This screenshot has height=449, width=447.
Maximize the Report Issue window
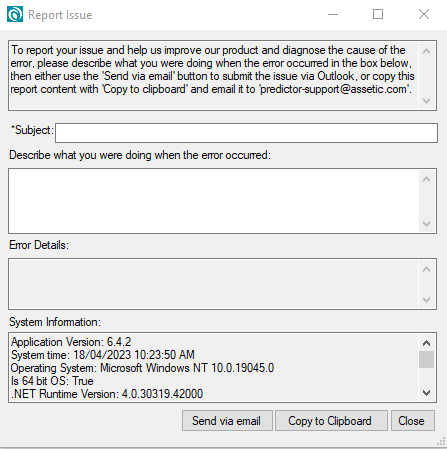378,14
